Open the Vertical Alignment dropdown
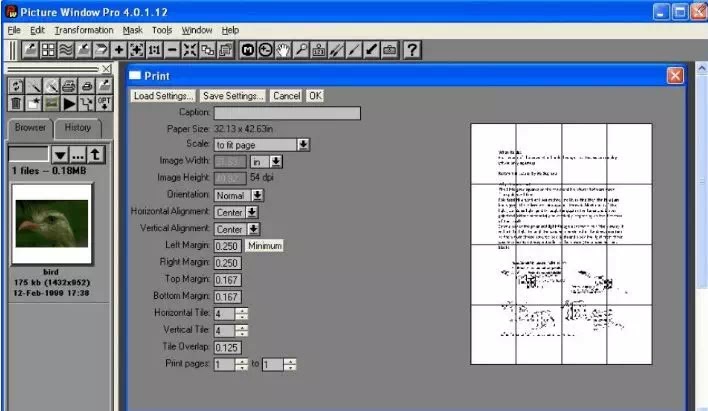708x411 pixels. (x=237, y=229)
